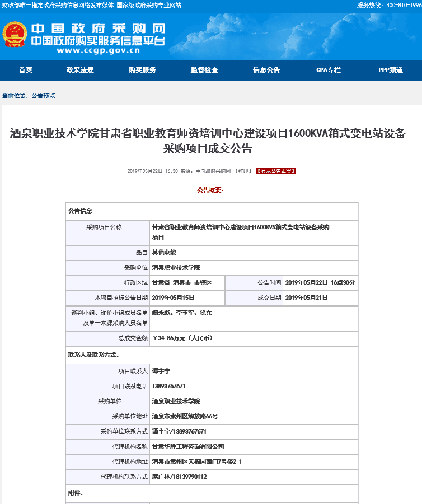This screenshot has height=504, width=422.
Task: Open the PPP频道 channel
Action: 390,70
